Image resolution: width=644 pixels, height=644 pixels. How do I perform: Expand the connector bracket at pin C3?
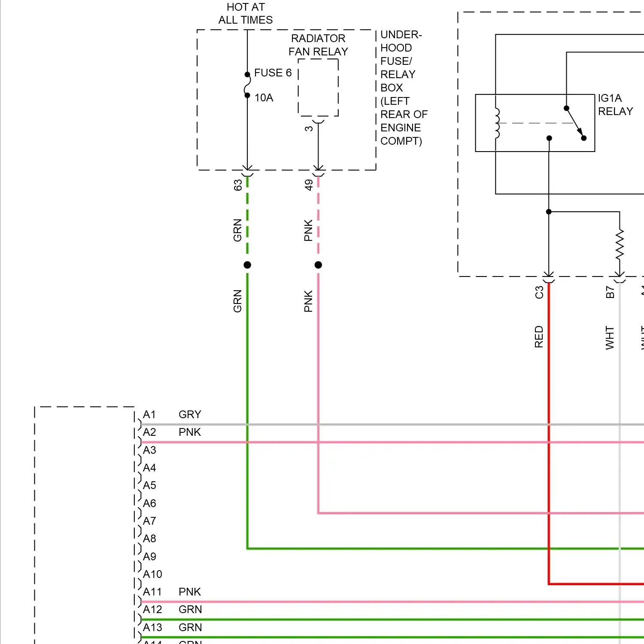550,280
